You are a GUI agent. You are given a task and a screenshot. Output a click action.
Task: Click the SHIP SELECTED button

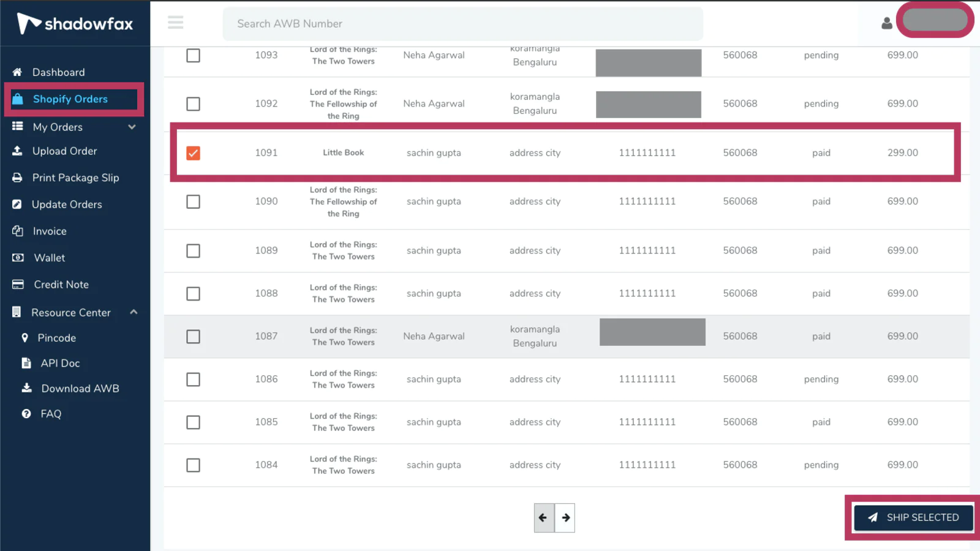[913, 517]
